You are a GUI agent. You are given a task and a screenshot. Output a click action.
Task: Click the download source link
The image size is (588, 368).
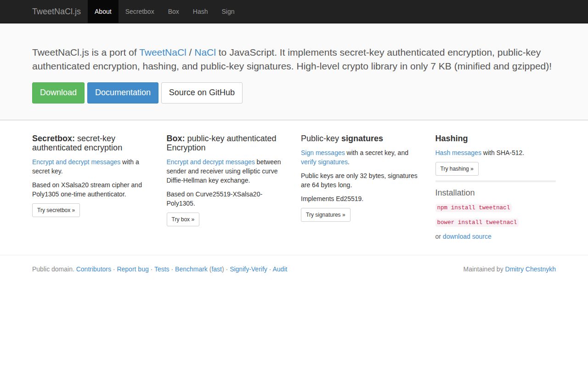pyautogui.click(x=467, y=236)
